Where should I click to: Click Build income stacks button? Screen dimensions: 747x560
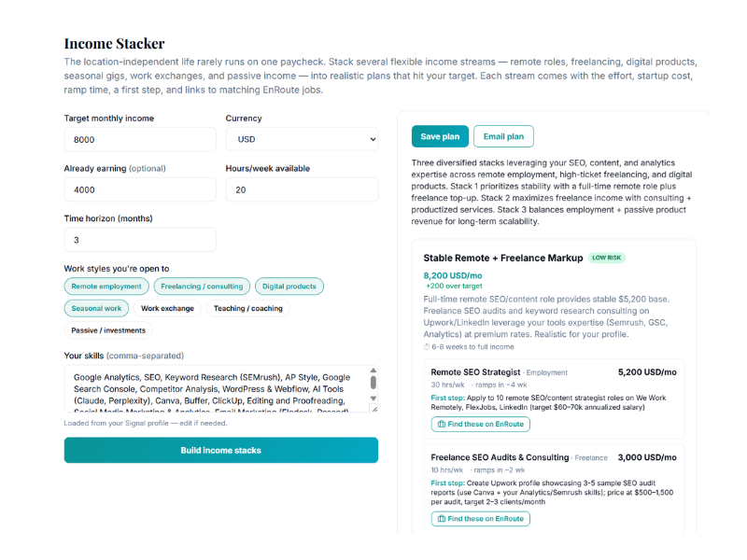tap(221, 450)
